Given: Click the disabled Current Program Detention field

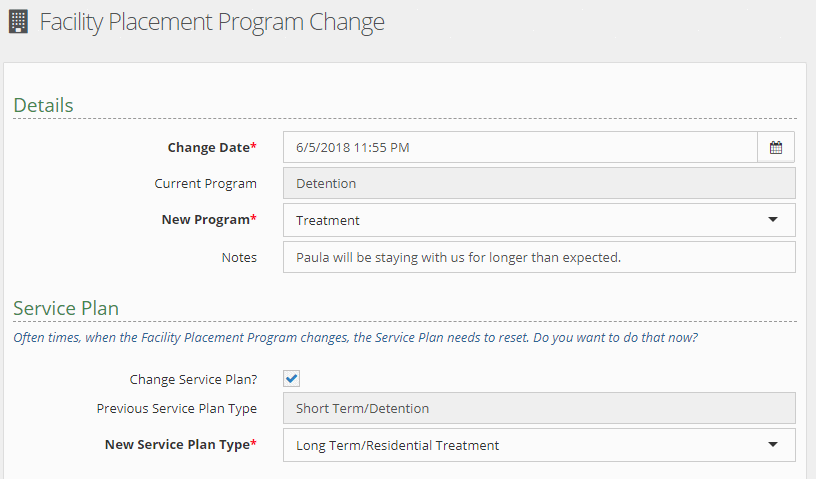Looking at the screenshot, I should (539, 183).
